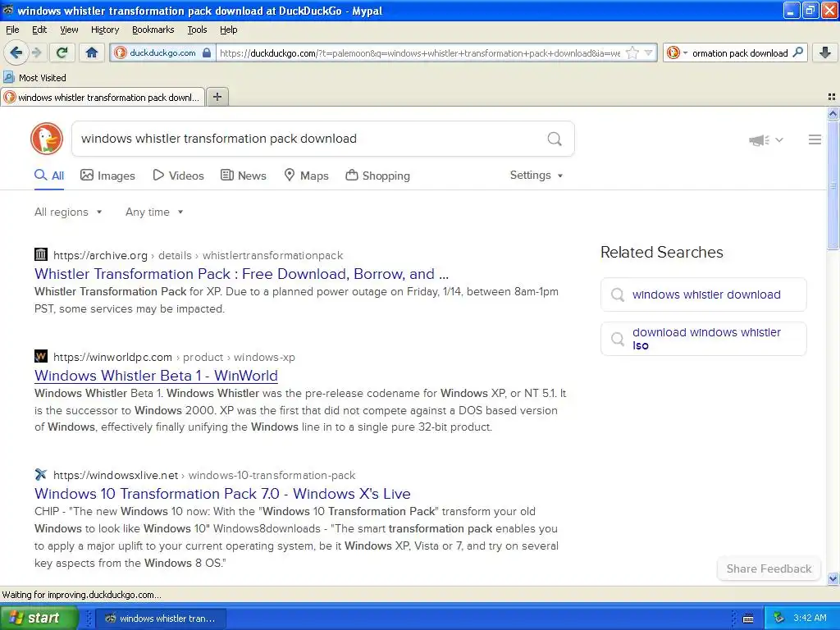The height and width of the screenshot is (630, 840).
Task: Click the padlock site identity icon
Action: point(207,52)
